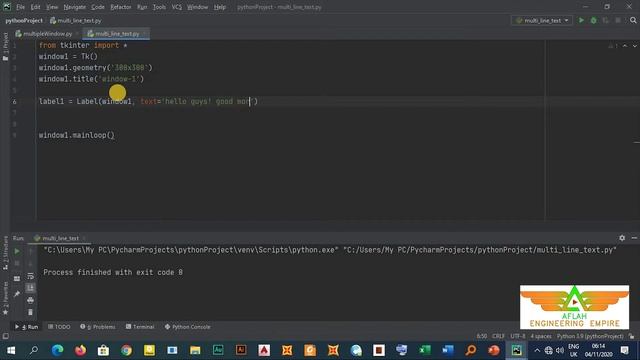Click multi_line_text.py breadcrumb in navigation bar

coord(76,20)
